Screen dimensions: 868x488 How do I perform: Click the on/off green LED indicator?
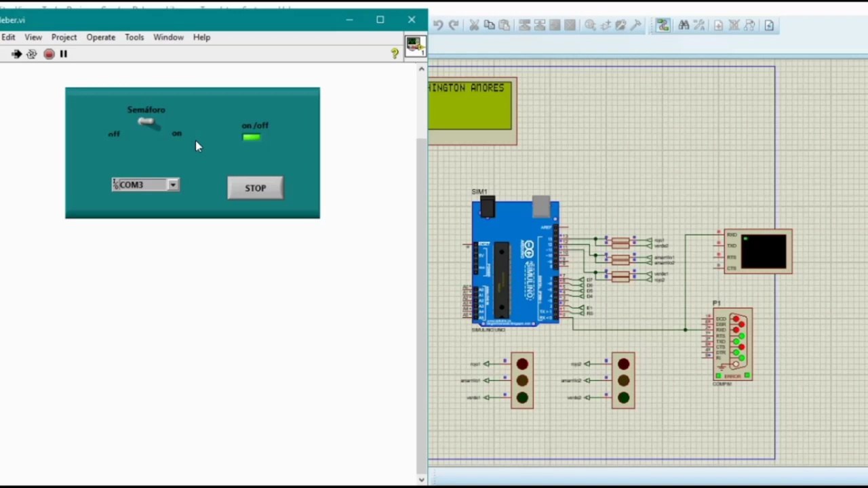[x=252, y=137]
